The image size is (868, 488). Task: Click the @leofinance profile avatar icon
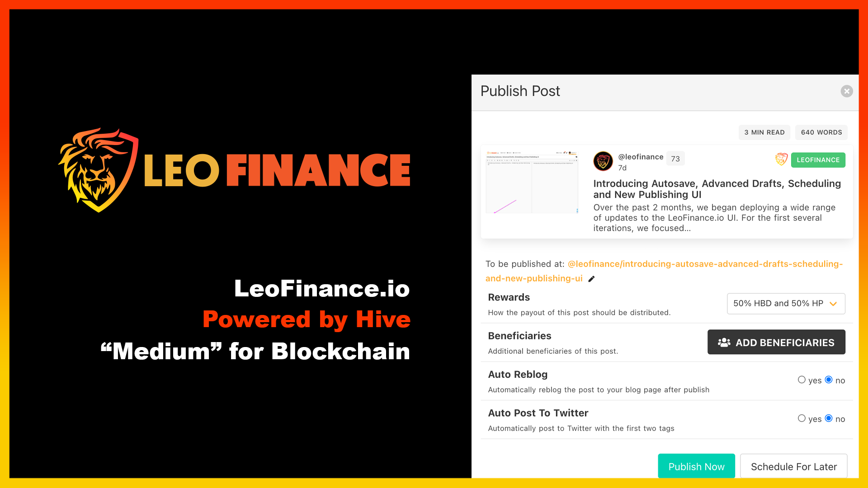click(603, 161)
